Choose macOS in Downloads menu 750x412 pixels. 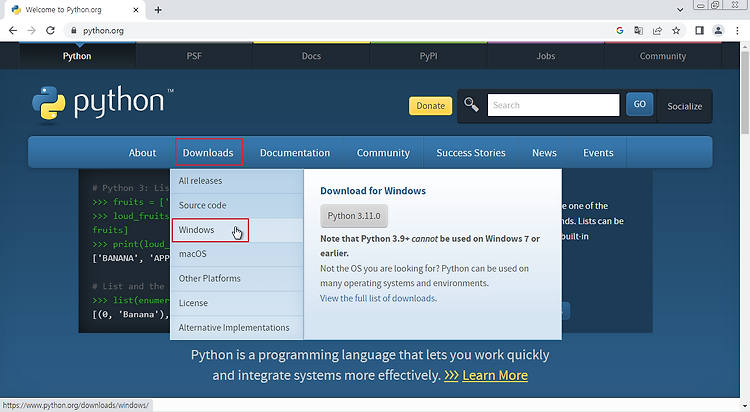237,254
